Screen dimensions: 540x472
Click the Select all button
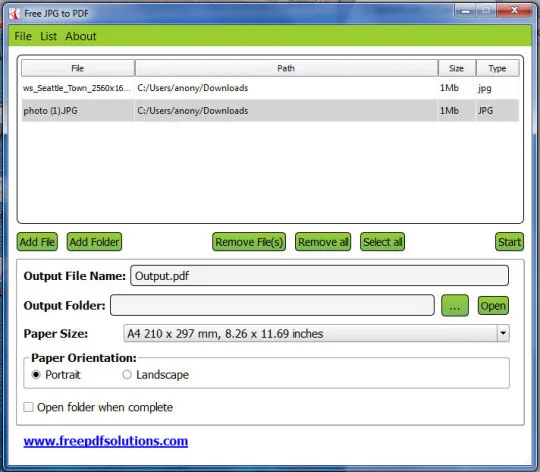click(x=383, y=242)
